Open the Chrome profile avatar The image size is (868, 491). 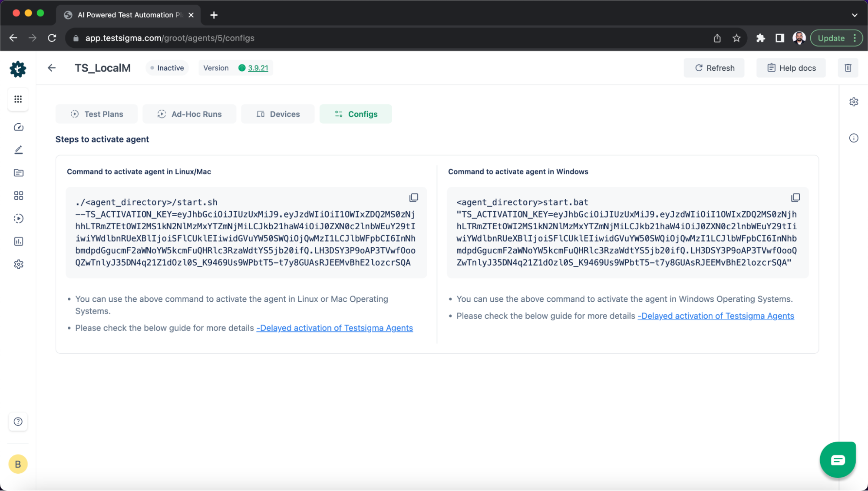coord(799,38)
